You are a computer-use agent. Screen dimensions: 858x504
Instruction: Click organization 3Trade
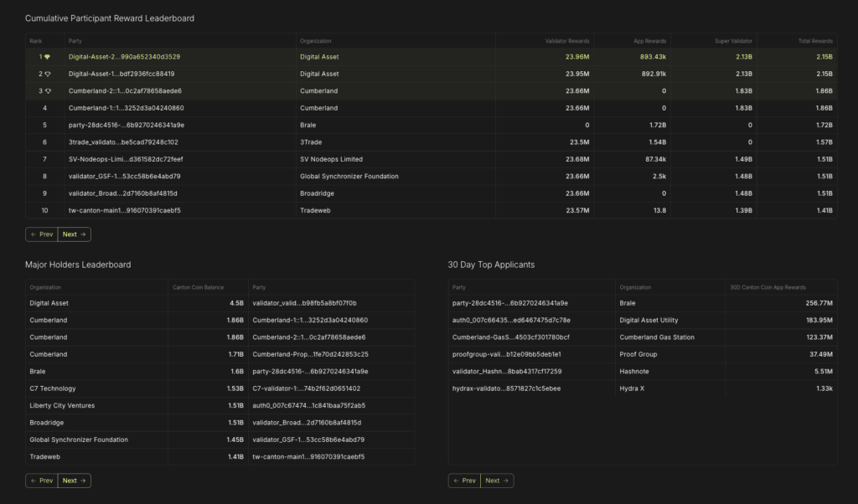point(311,142)
